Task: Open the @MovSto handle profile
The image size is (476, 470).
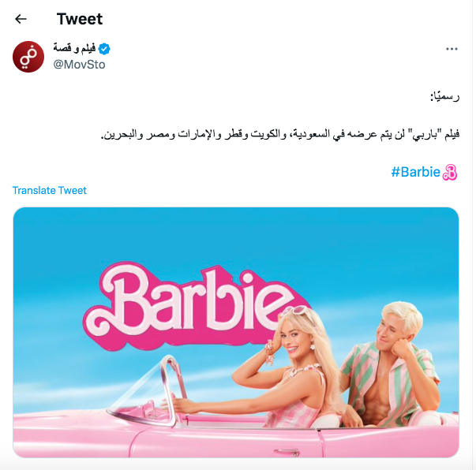Action: point(79,65)
